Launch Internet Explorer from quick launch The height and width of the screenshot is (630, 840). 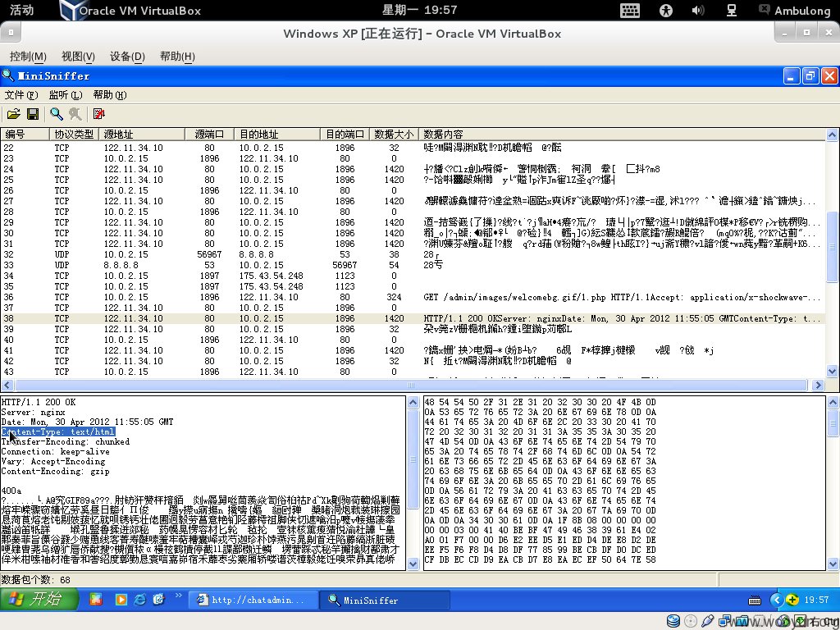[139, 600]
